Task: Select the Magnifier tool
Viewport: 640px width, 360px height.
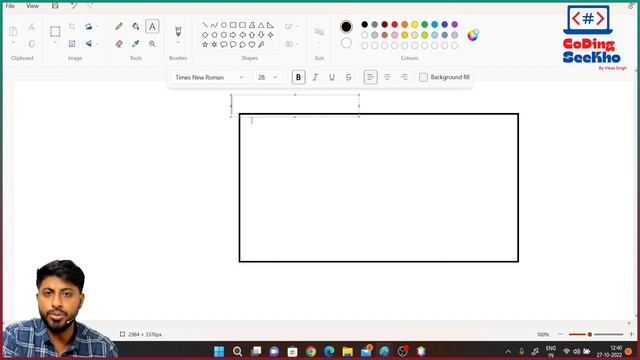Action: coord(152,44)
